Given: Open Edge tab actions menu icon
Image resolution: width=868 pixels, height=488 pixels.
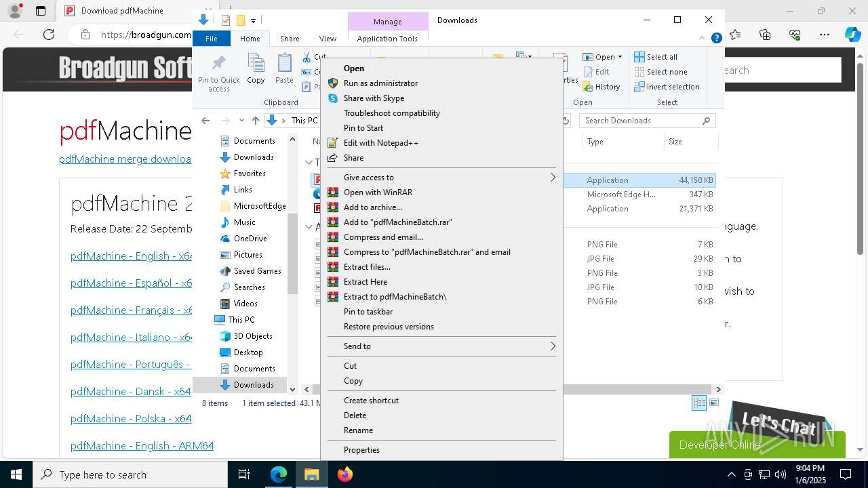Looking at the screenshot, I should click(41, 11).
